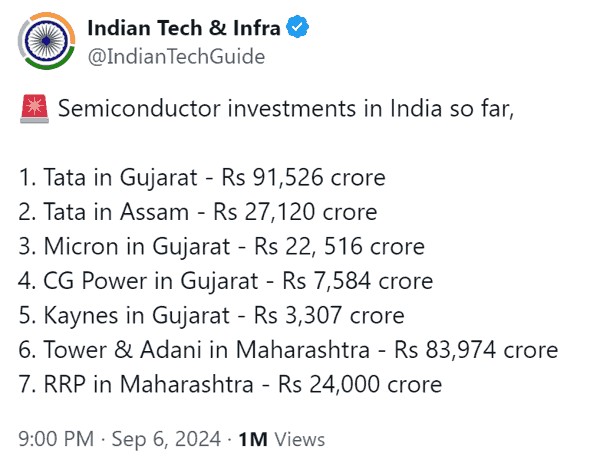Click the "Tower & Adani in Maharashtra" text
The height and width of the screenshot is (463, 600).
pos(186,350)
